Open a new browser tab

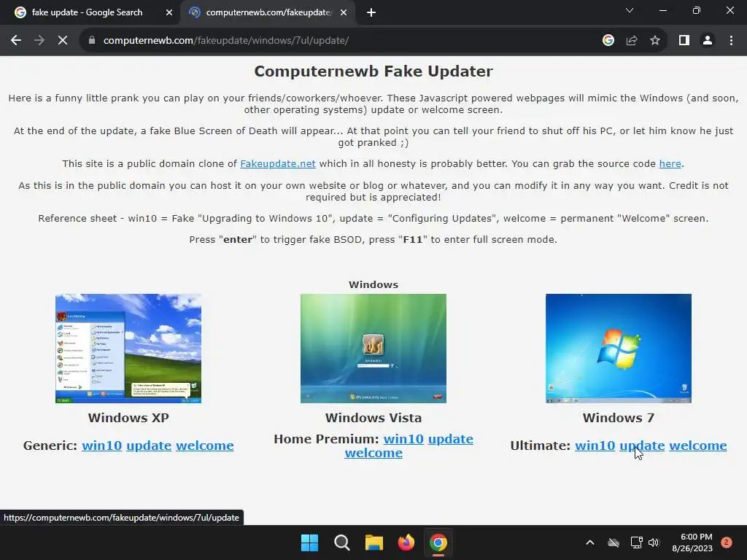point(371,13)
